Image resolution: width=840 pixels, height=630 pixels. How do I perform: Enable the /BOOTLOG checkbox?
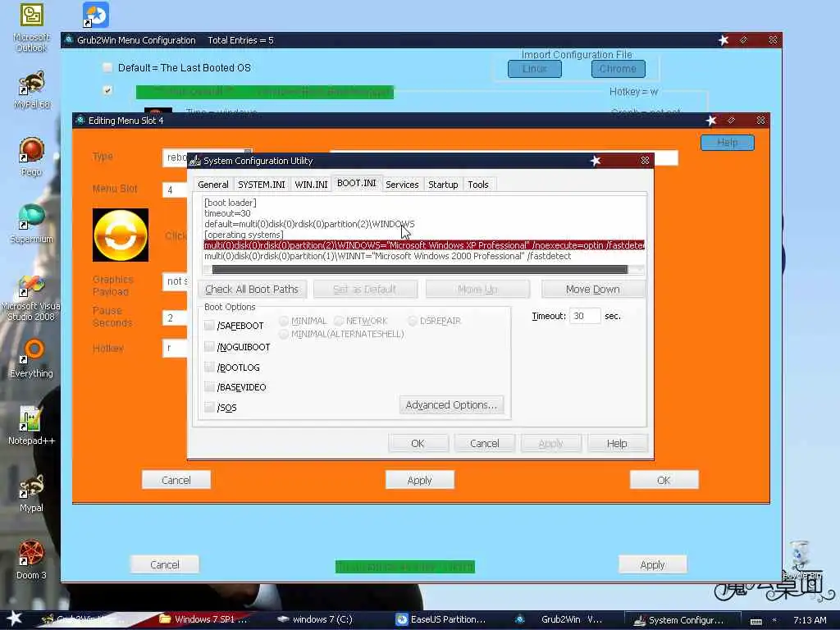click(209, 367)
